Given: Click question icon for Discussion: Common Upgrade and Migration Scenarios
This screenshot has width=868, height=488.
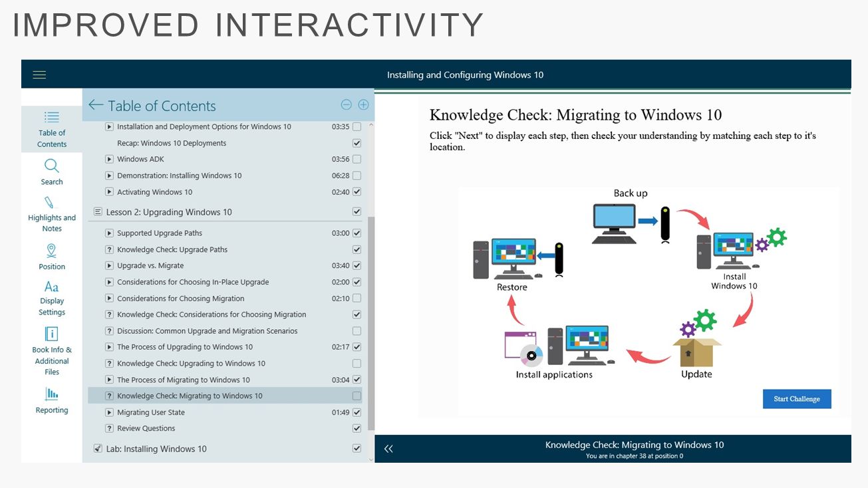Looking at the screenshot, I should coord(110,330).
